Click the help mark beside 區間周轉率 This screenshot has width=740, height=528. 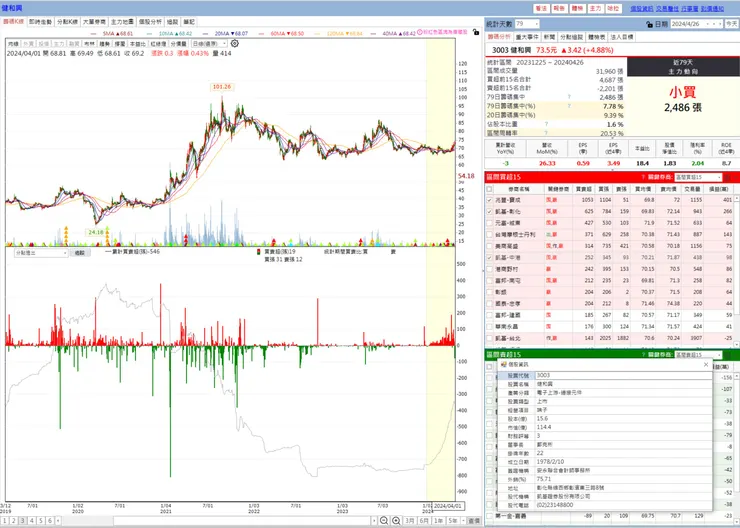click(546, 134)
